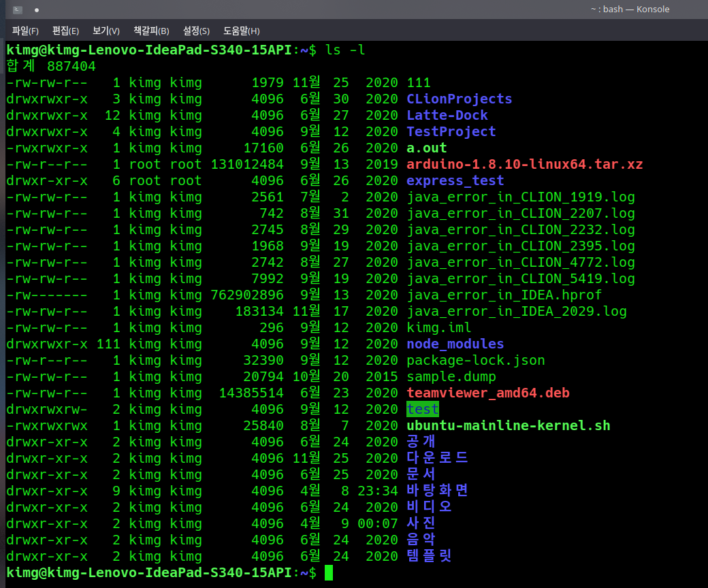This screenshot has height=588, width=708.
Task: Open the 책갈피(B) bookmarks menu
Action: pyautogui.click(x=151, y=31)
